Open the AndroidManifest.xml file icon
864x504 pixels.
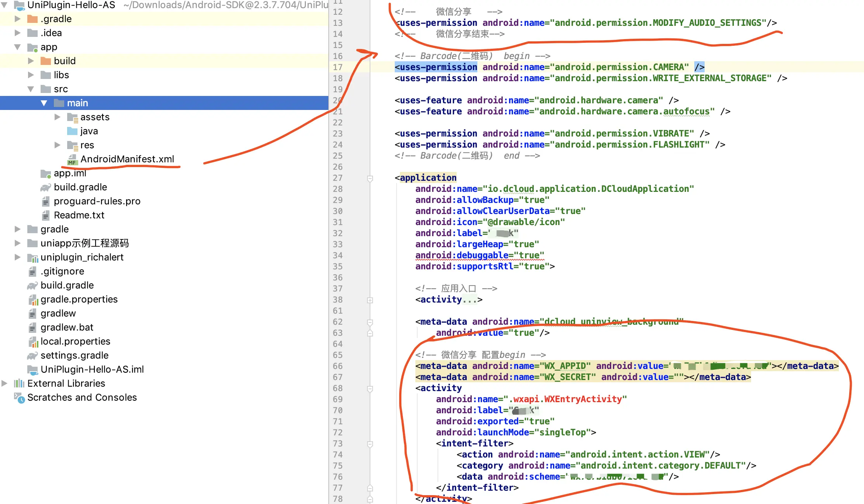72,159
